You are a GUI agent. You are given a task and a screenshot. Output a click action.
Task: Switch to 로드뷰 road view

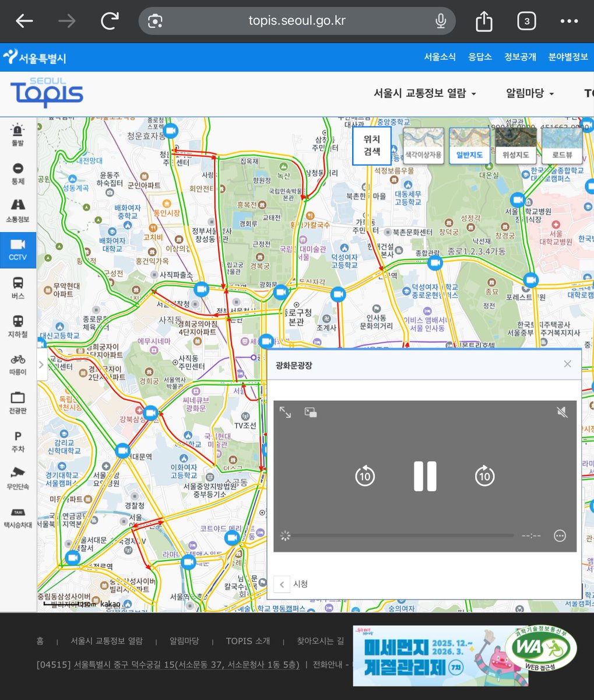pyautogui.click(x=561, y=146)
